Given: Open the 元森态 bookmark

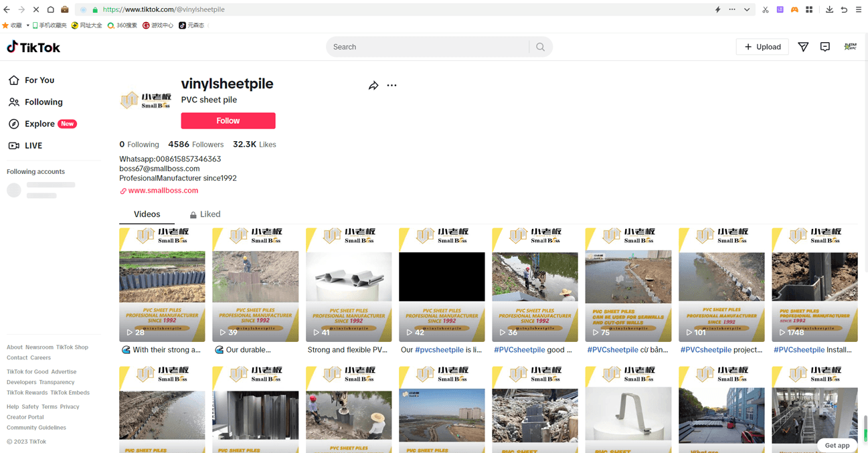Looking at the screenshot, I should pos(191,25).
